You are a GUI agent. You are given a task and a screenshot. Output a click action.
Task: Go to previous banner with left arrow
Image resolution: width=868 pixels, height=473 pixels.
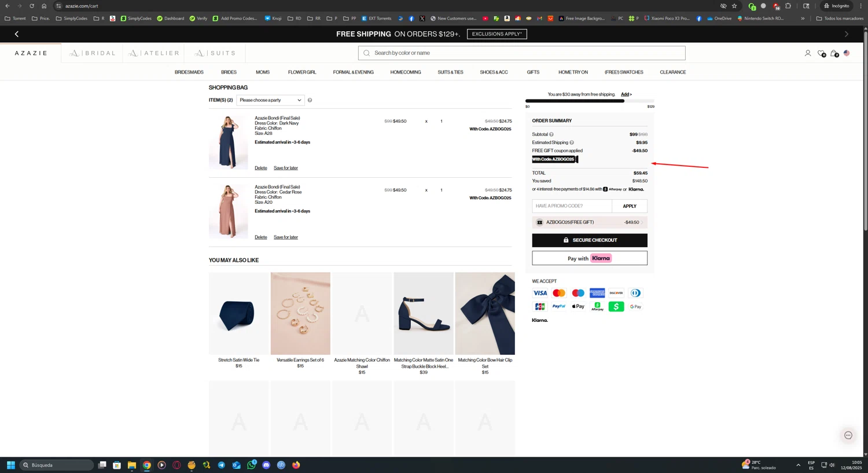click(x=16, y=34)
